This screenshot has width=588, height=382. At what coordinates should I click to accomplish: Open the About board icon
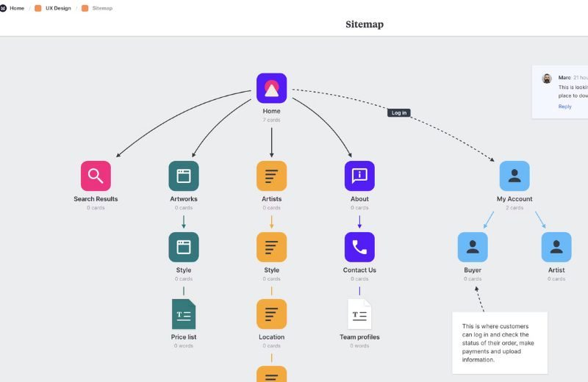click(359, 176)
